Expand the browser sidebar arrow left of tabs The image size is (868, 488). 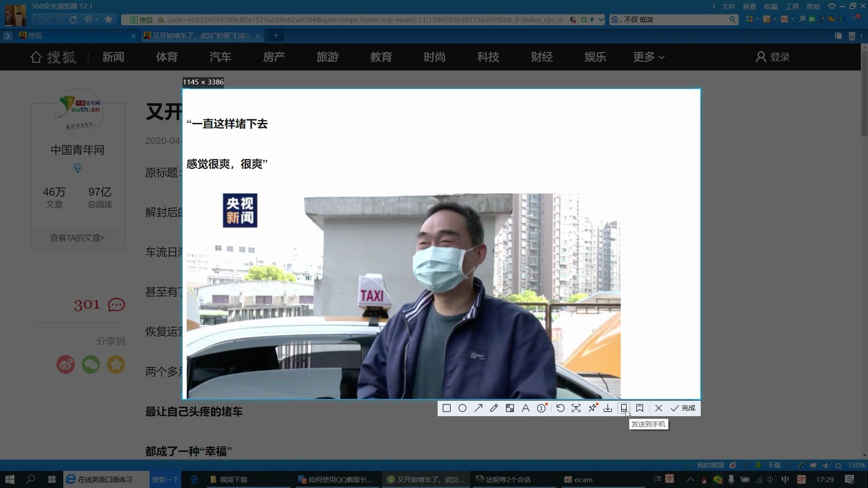[8, 36]
